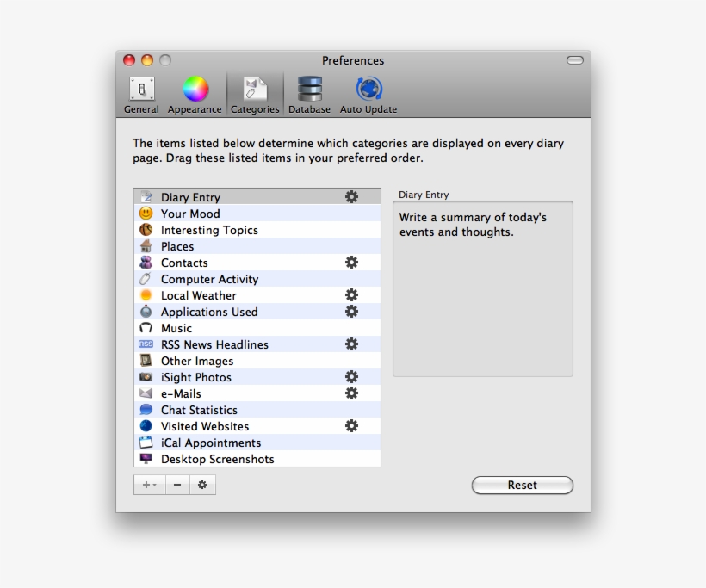The image size is (706, 588).
Task: Open settings gear for Visited Websites
Action: click(x=351, y=426)
